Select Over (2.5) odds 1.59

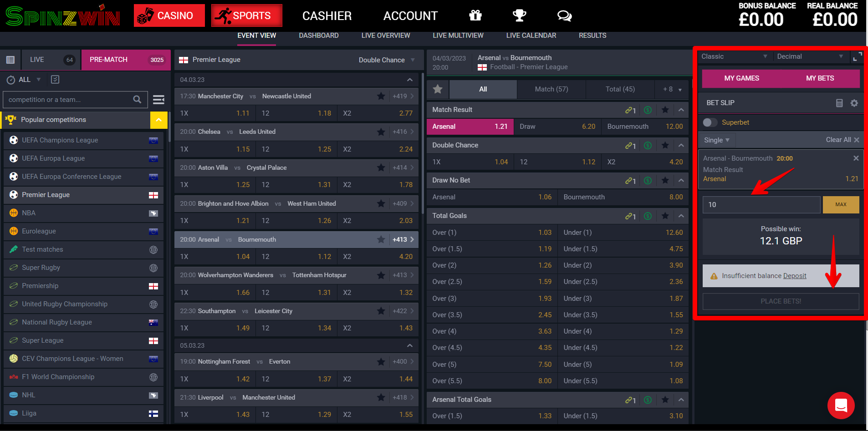pos(492,282)
